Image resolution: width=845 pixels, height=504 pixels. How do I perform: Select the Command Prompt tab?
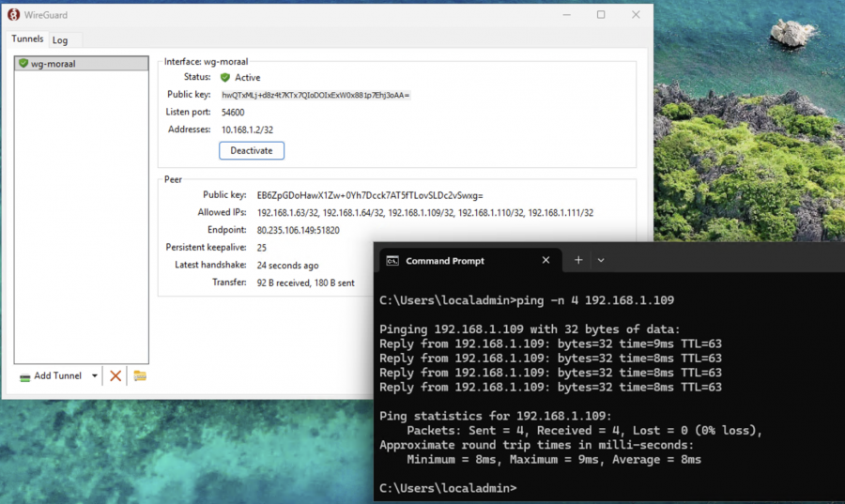pyautogui.click(x=470, y=261)
